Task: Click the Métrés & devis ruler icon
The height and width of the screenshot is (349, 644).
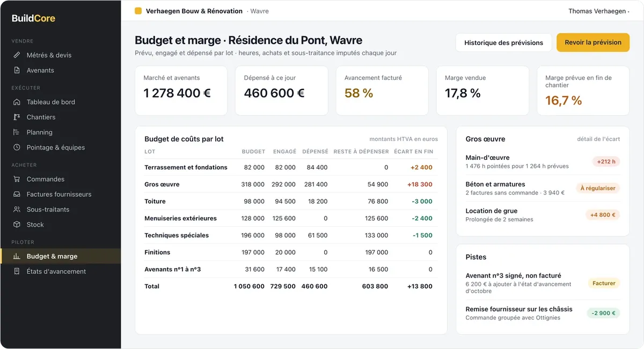Action: point(17,55)
